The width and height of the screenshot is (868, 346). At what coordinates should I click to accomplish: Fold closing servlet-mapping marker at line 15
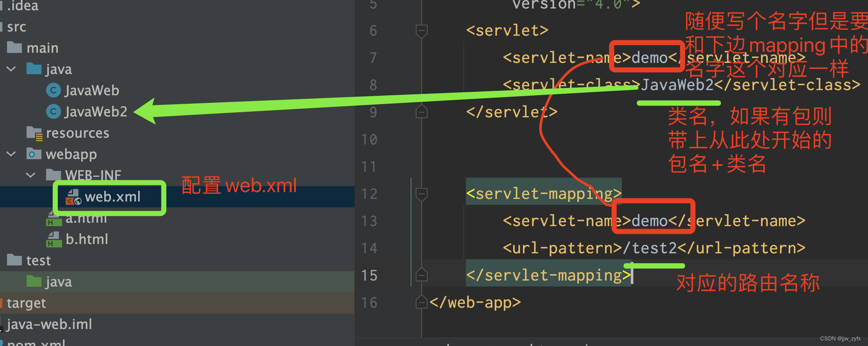pyautogui.click(x=421, y=275)
